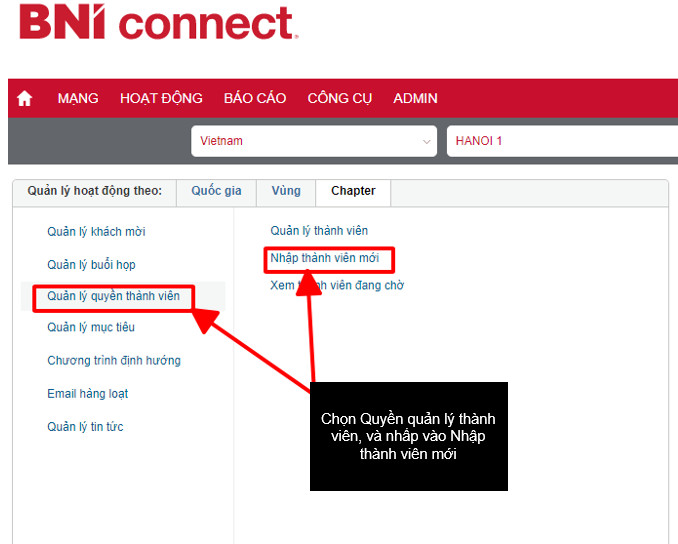Select Quản lý quyền thành viên

pyautogui.click(x=113, y=296)
